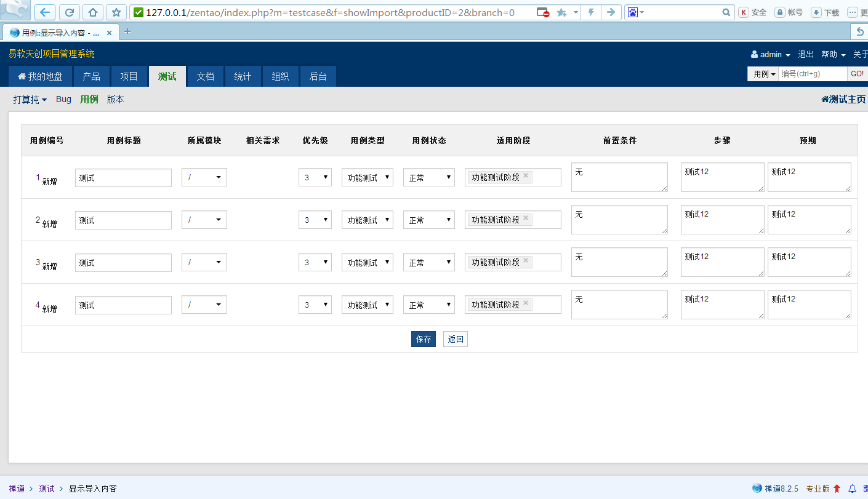
Task: Expand the admin user menu
Action: (x=771, y=55)
